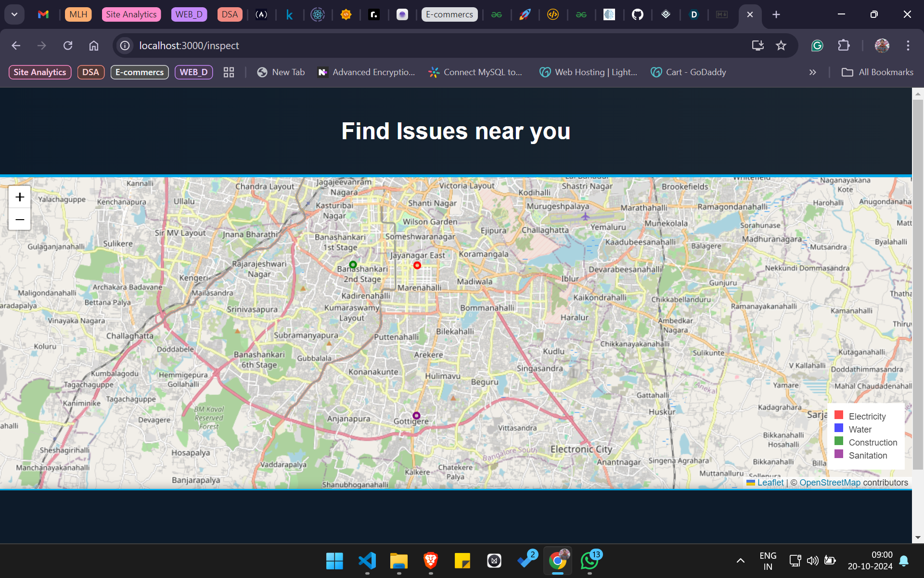Zoom out of the map
The width and height of the screenshot is (924, 578).
tap(20, 220)
